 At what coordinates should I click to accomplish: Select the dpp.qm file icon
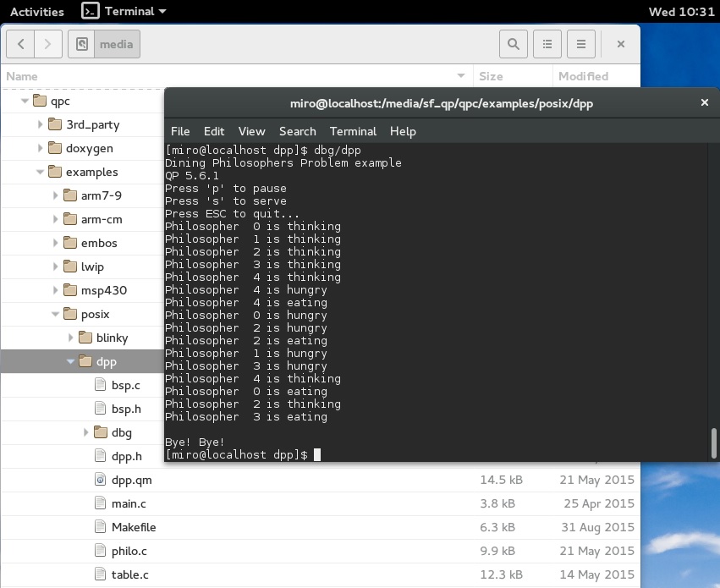click(100, 480)
